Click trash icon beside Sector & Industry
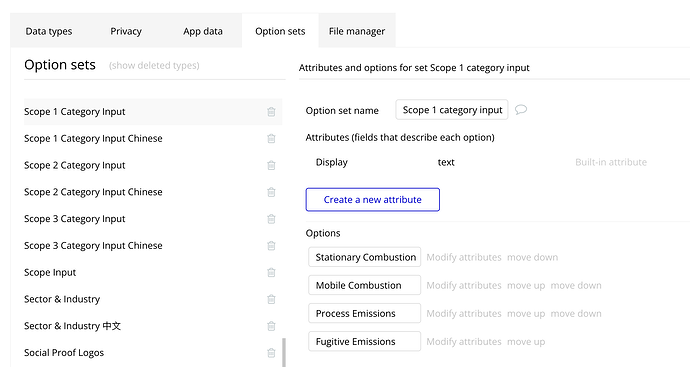Viewport: 690px width, 367px height. (x=271, y=299)
